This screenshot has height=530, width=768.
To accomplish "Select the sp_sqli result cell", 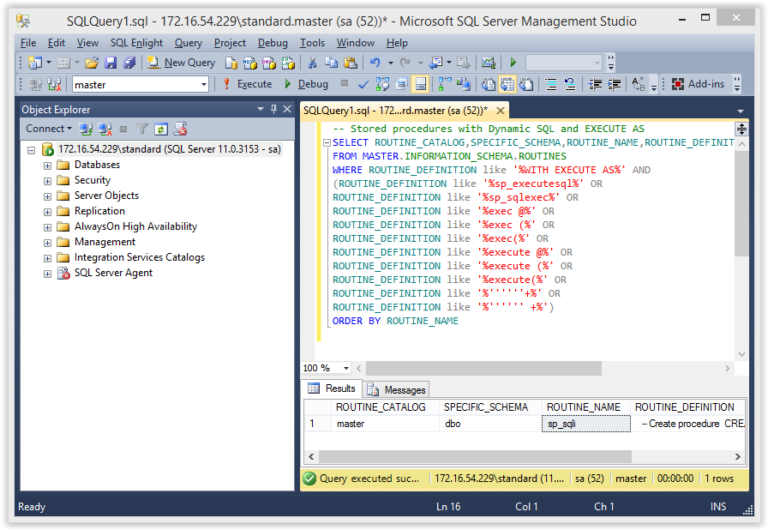I will click(x=586, y=424).
